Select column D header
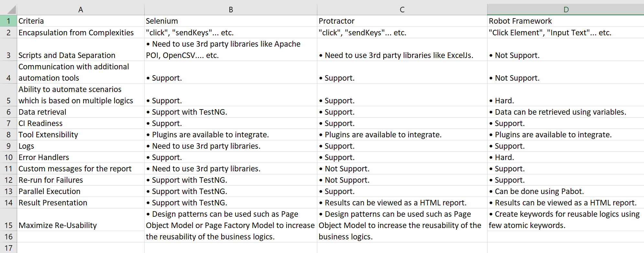 pyautogui.click(x=566, y=10)
